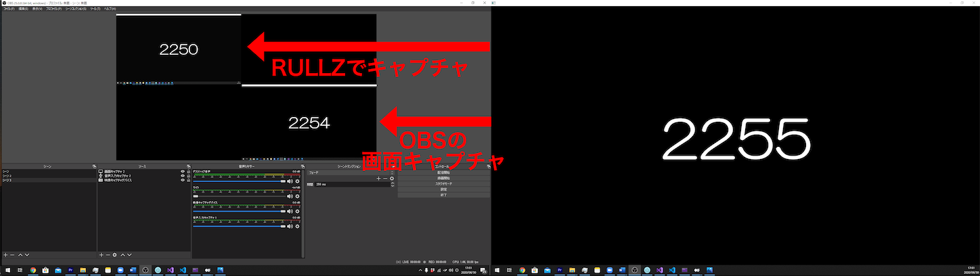Open the notification center in the left taskbar
Viewport: 980px width, 276px height.
[x=483, y=270]
